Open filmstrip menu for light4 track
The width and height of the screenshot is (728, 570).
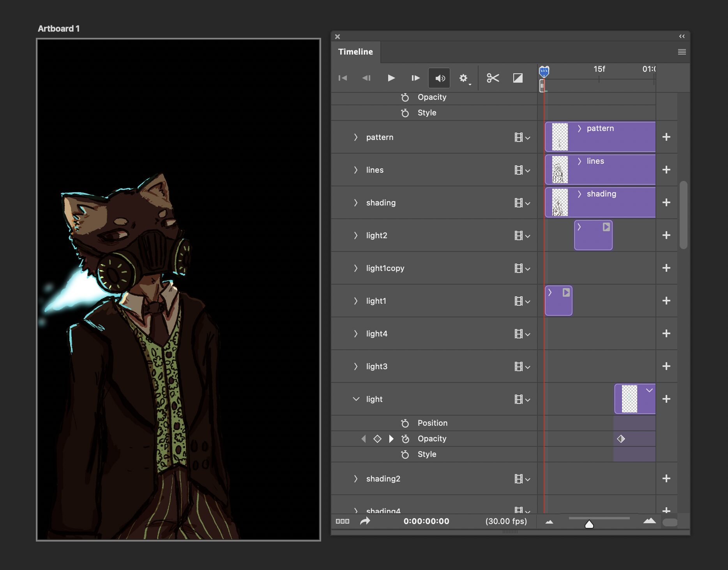pyautogui.click(x=522, y=334)
